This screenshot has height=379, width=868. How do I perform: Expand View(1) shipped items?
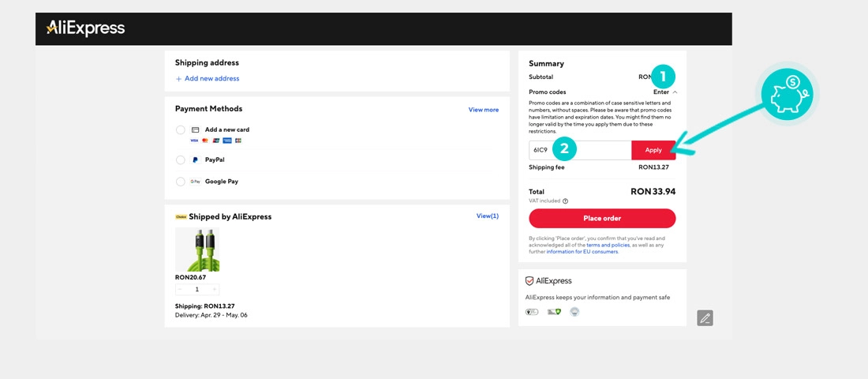tap(487, 216)
